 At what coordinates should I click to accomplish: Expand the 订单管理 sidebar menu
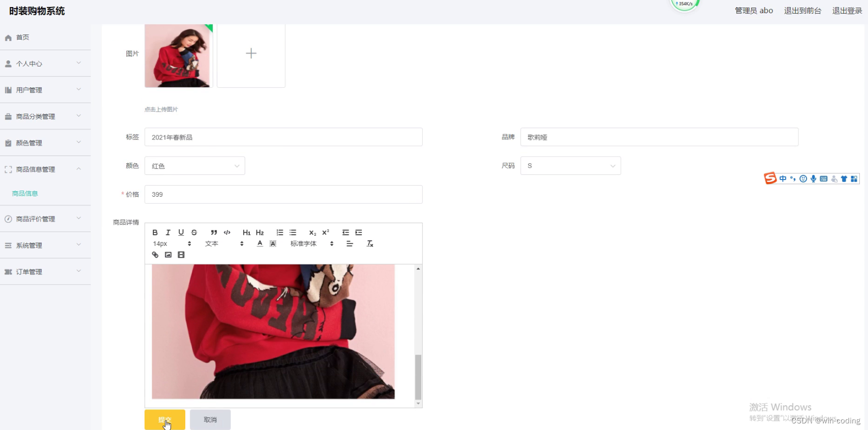[x=45, y=272]
